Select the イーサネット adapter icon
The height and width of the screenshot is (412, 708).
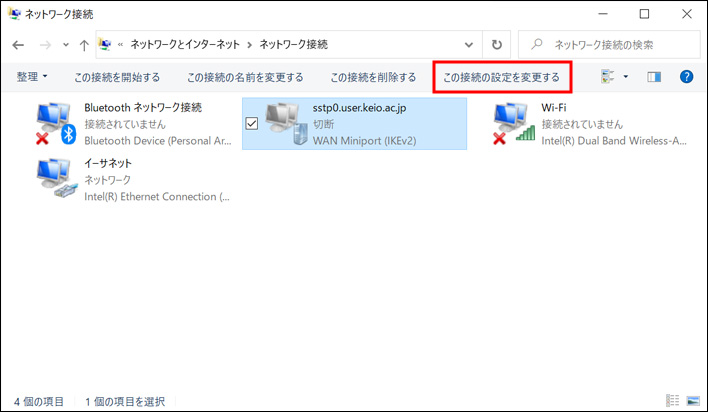click(x=55, y=179)
